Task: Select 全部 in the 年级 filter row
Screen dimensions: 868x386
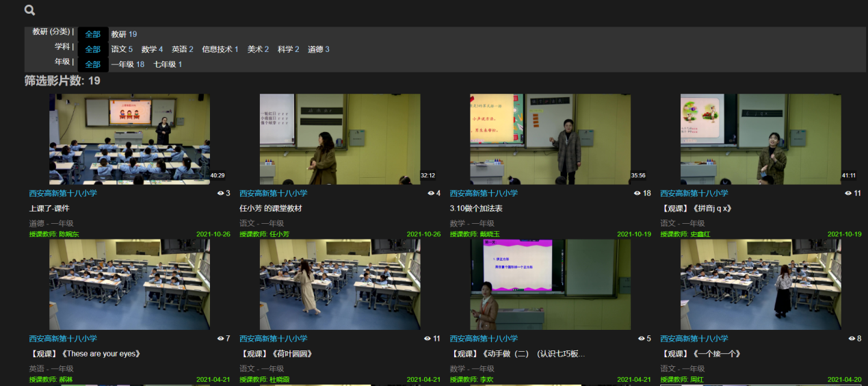Action: tap(92, 64)
